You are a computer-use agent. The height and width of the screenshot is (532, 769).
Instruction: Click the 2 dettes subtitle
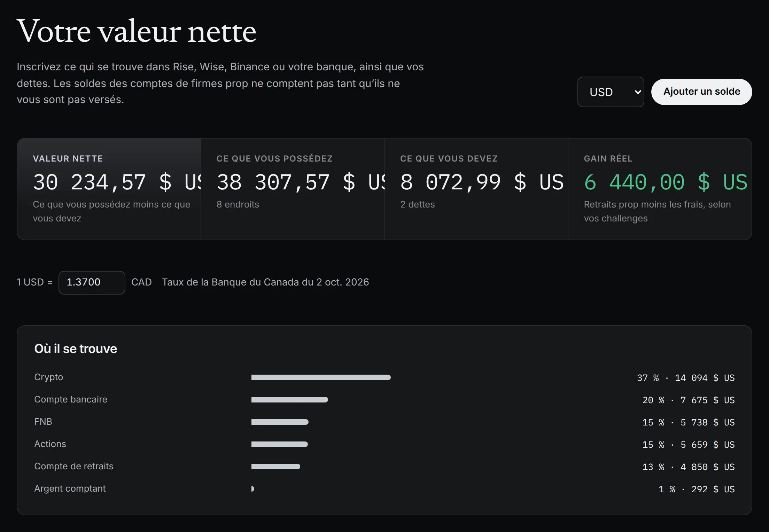[x=418, y=204]
